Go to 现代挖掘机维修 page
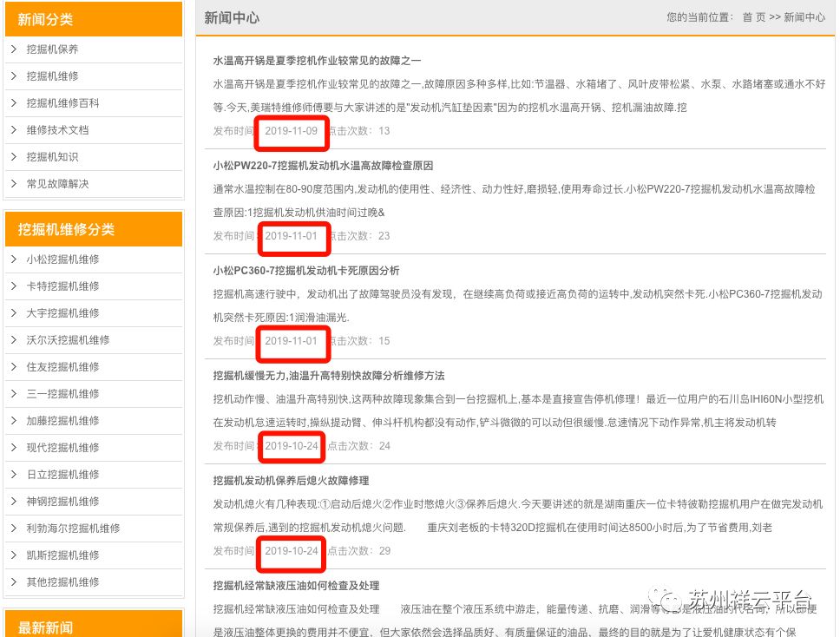 [x=62, y=447]
